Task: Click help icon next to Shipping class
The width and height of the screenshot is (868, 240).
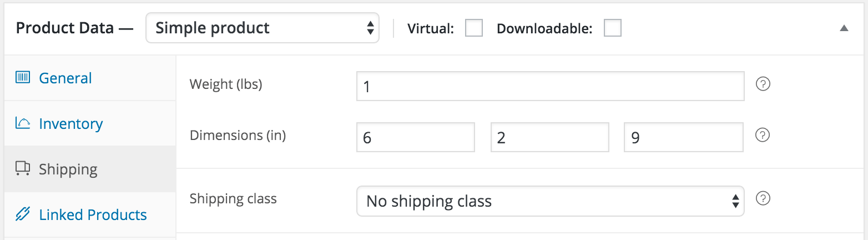Action: tap(763, 198)
